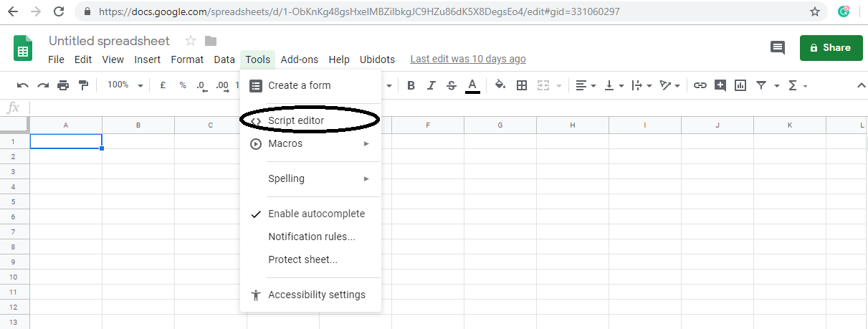Image resolution: width=868 pixels, height=329 pixels.
Task: Open text color picker
Action: point(472,86)
